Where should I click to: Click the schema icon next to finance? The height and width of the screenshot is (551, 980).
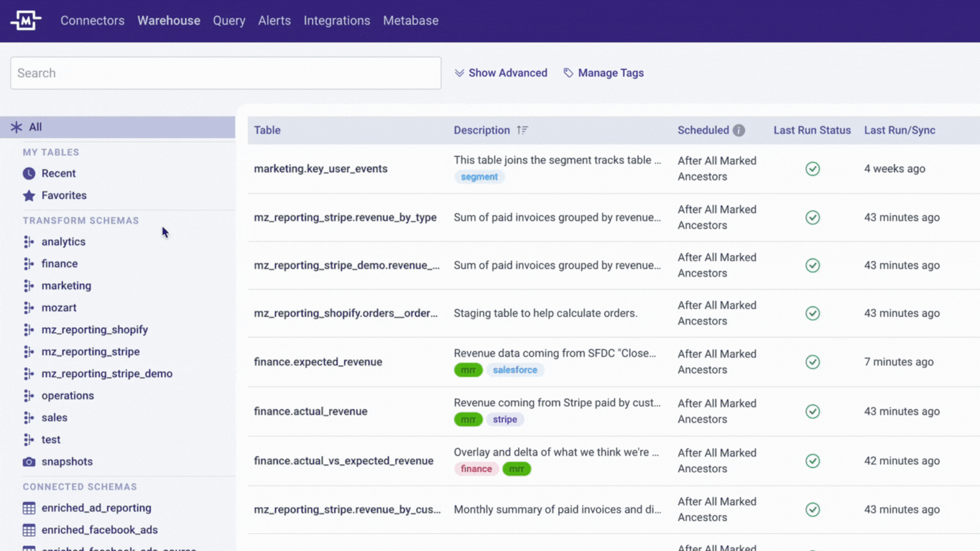point(29,264)
